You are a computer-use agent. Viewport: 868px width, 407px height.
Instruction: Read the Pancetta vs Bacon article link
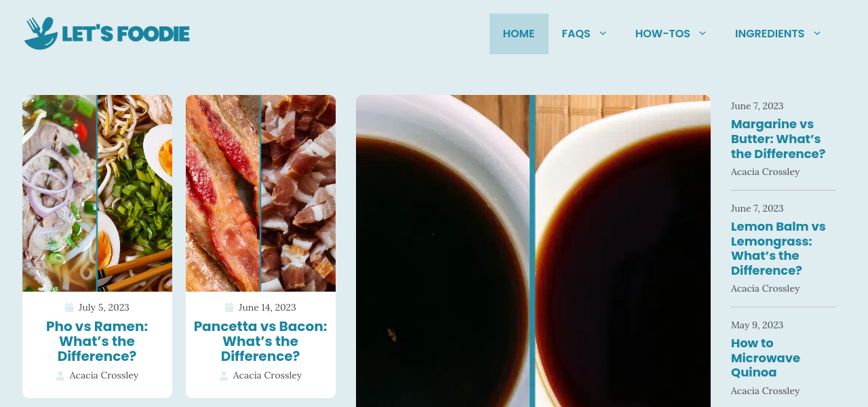[x=260, y=341]
